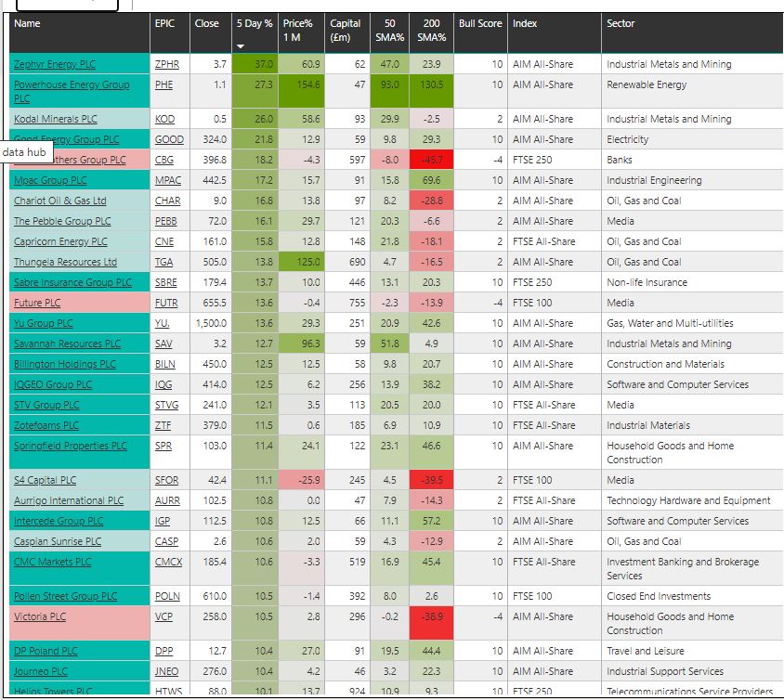Click the Capital (£m) column header
The width and height of the screenshot is (784, 700).
coord(346,31)
